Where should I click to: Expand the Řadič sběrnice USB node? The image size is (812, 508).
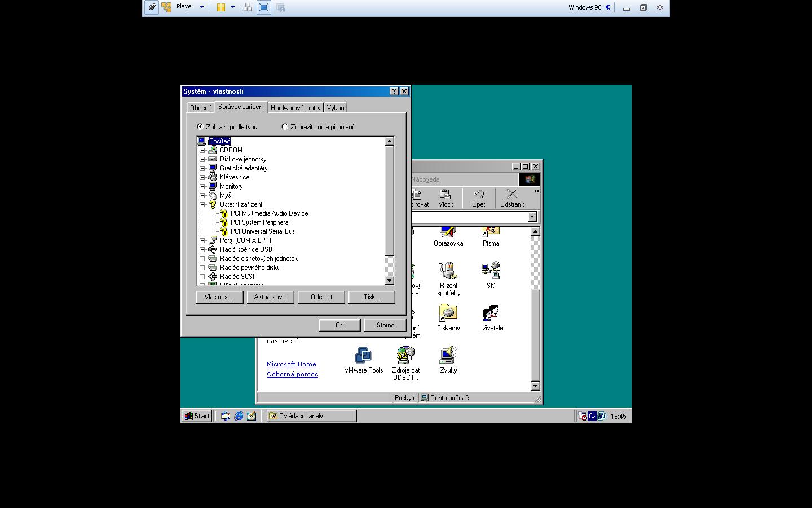coord(202,249)
